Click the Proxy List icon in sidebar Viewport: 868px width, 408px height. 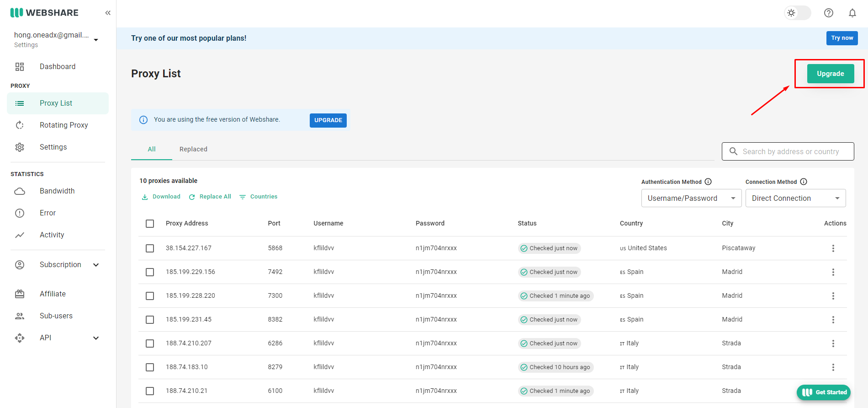coord(20,103)
